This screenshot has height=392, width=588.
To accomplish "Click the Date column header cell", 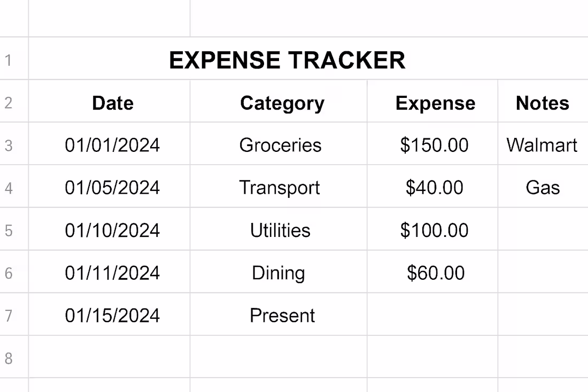I will [112, 103].
